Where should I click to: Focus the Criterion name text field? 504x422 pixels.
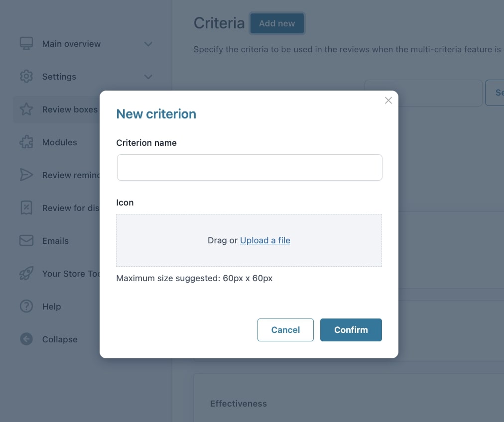click(x=250, y=167)
